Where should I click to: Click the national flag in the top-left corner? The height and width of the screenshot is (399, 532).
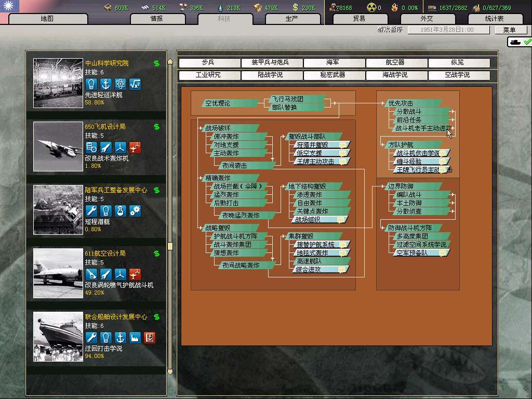pyautogui.click(x=9, y=6)
